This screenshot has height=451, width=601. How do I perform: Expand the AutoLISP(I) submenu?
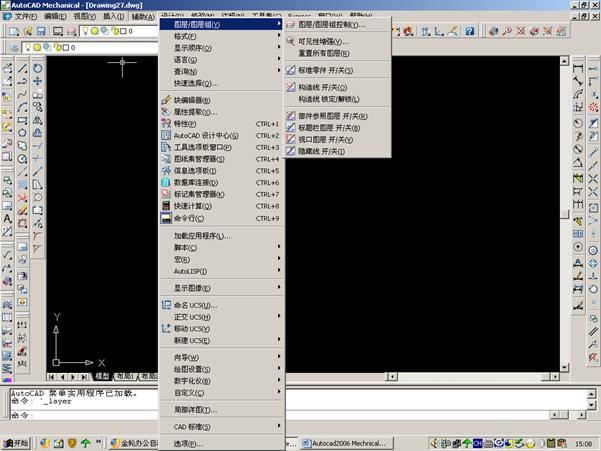222,271
